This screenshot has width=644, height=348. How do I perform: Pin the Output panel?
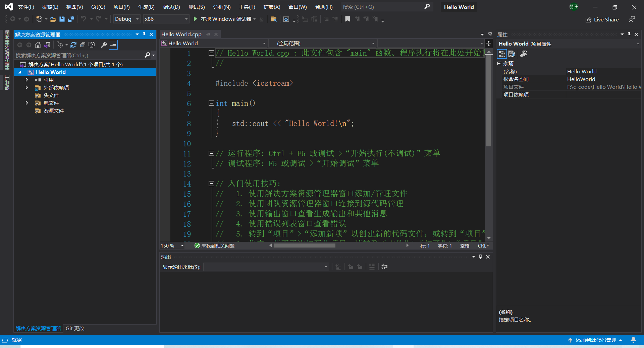480,257
